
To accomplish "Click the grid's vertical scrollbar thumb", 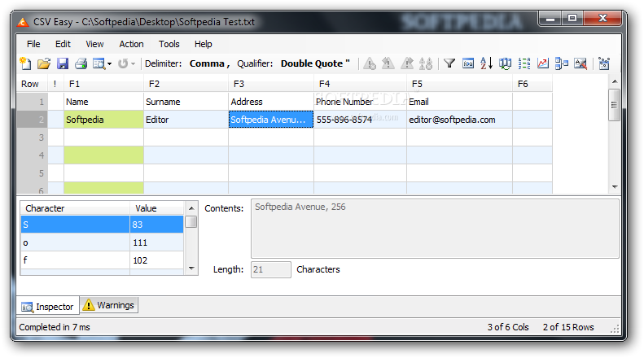I will coord(615,105).
